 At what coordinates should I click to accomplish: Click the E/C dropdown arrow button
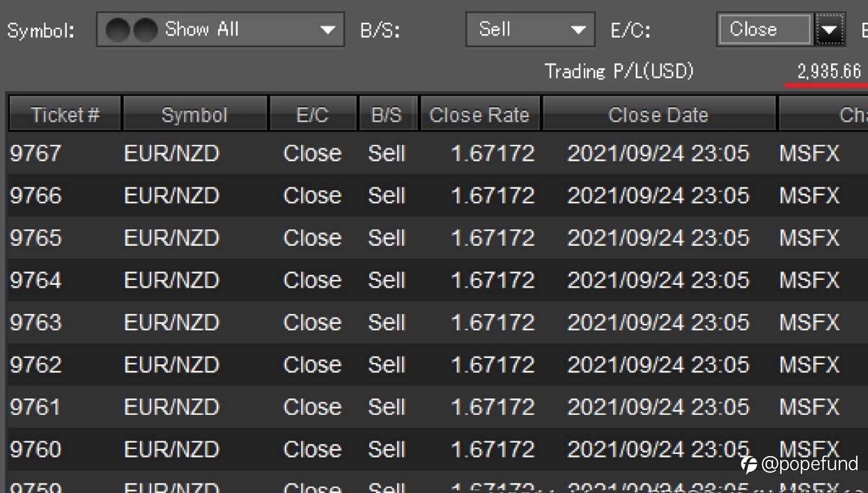829,30
